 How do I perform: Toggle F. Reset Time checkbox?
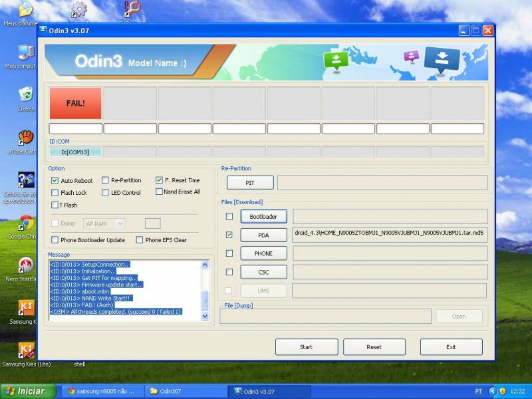(x=159, y=180)
